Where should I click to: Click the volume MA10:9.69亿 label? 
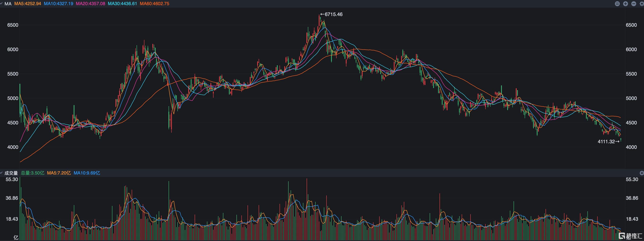coord(87,173)
